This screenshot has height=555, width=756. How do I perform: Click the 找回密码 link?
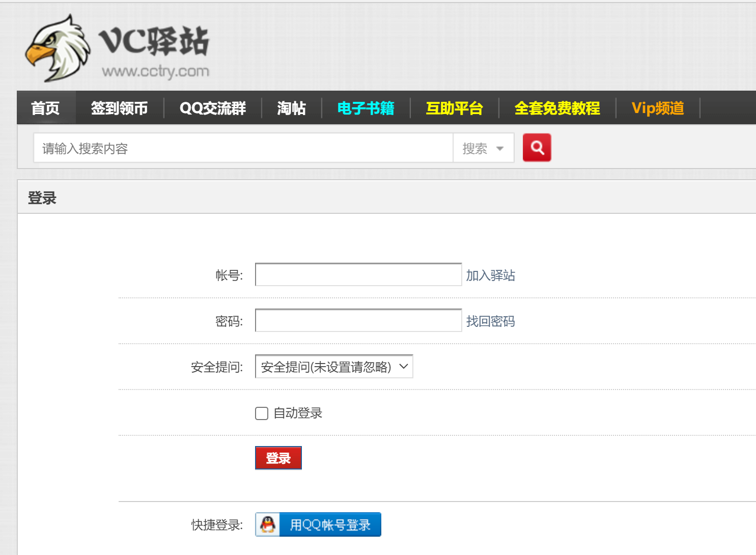point(490,321)
